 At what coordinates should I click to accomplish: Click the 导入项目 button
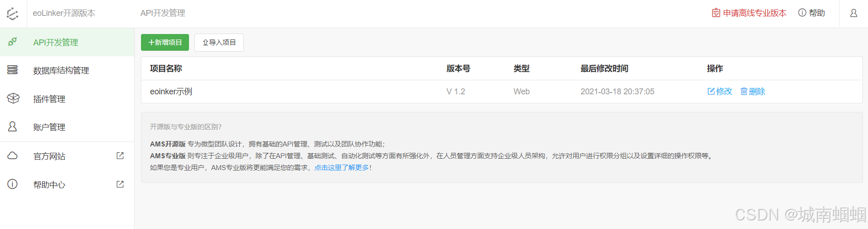(219, 42)
